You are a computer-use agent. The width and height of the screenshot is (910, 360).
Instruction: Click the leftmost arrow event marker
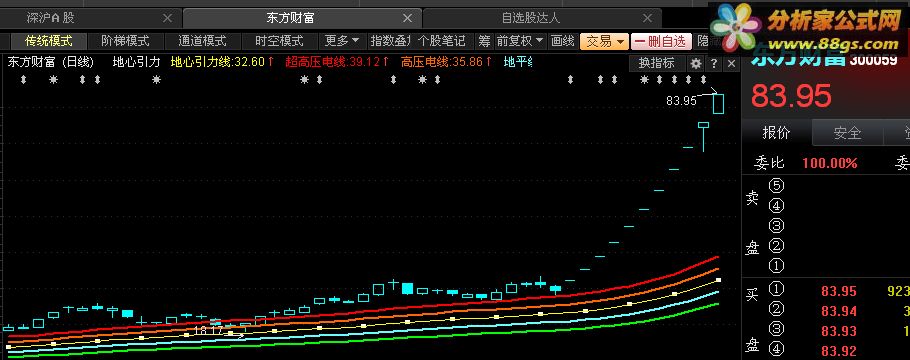click(23, 80)
